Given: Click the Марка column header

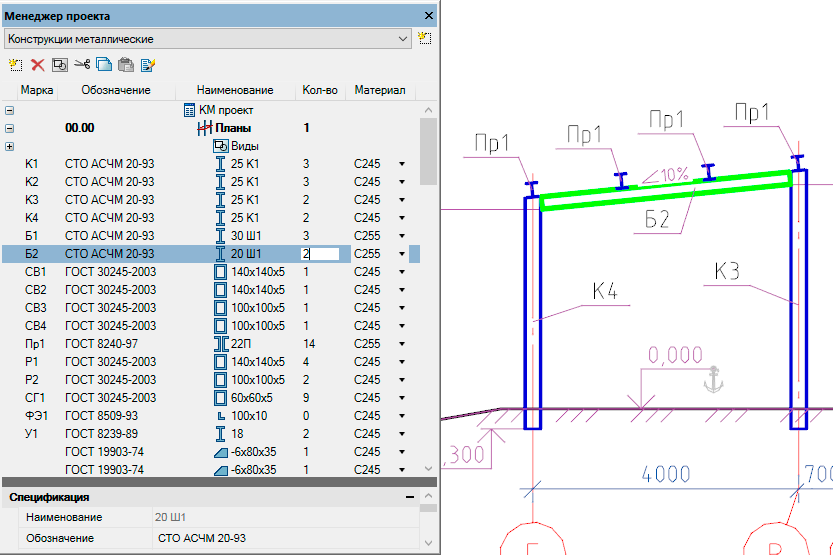Looking at the screenshot, I should click(37, 90).
